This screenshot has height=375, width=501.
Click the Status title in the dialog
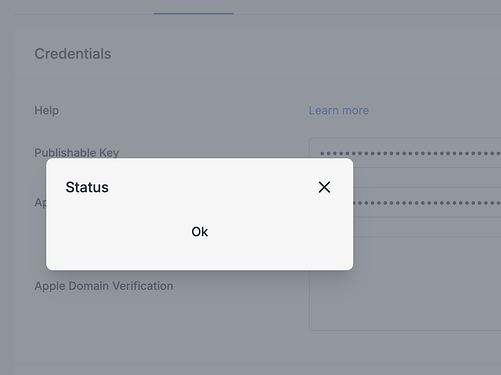pos(87,187)
